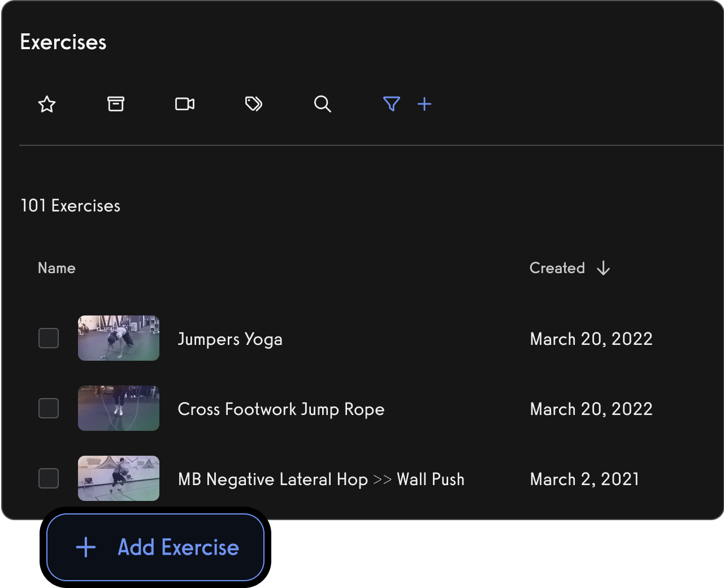This screenshot has width=724, height=588.
Task: Click the Add Exercise button
Action: [155, 547]
